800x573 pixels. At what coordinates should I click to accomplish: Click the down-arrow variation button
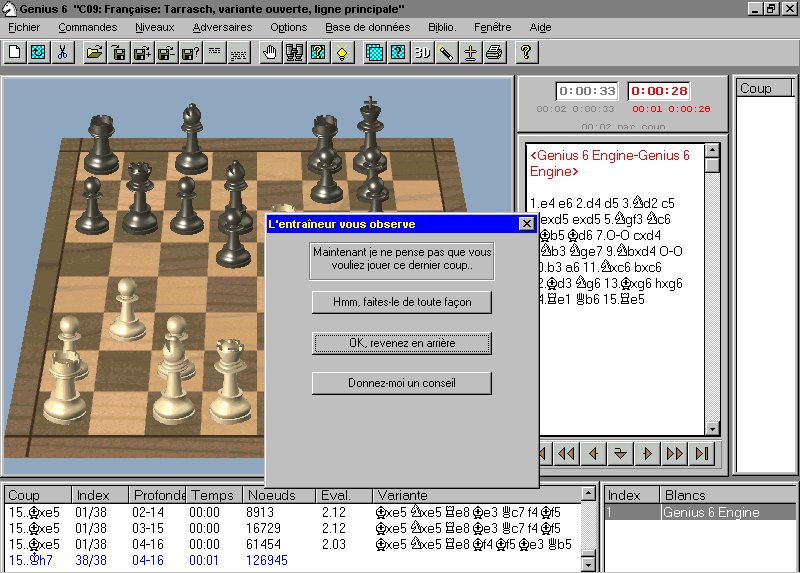click(620, 453)
